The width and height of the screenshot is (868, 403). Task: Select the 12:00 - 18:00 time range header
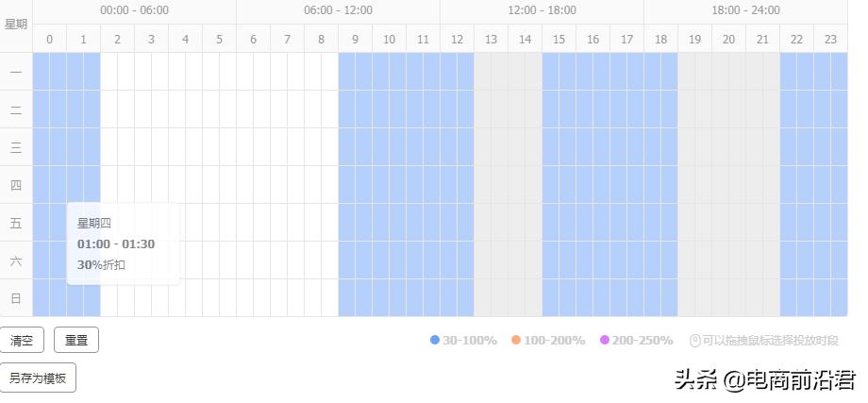[x=542, y=10]
